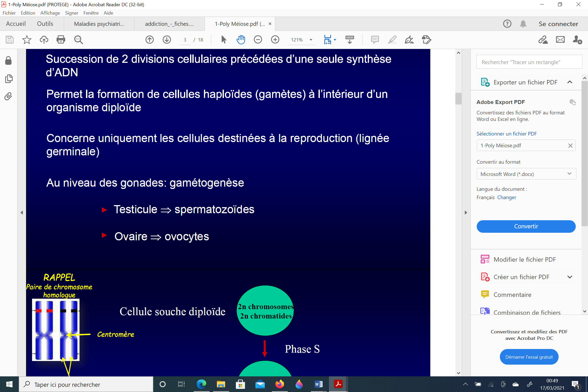Screen dimensions: 588x392
Task: Open the Affichage menu
Action: (x=50, y=13)
